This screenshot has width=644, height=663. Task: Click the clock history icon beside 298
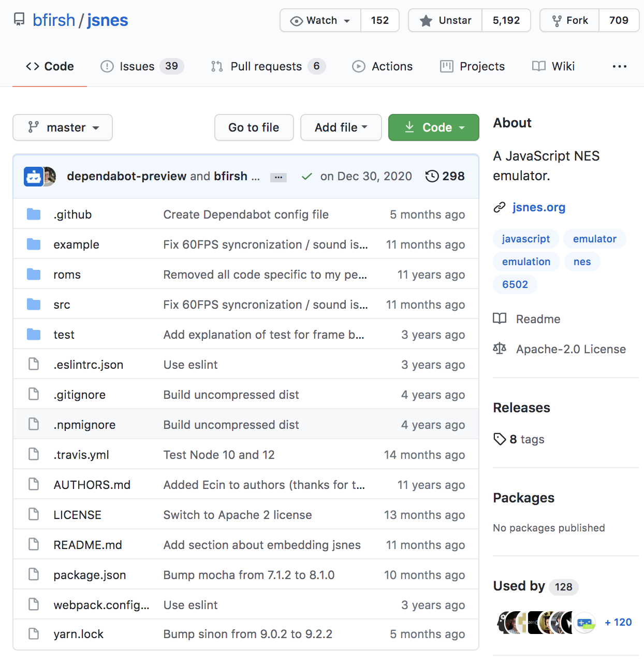pyautogui.click(x=432, y=176)
